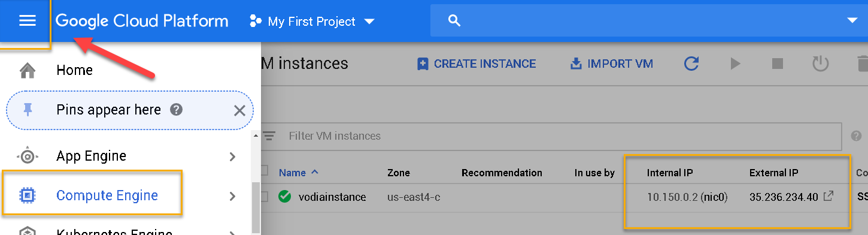
Task: Click the Filter VM instances field
Action: coord(551,136)
